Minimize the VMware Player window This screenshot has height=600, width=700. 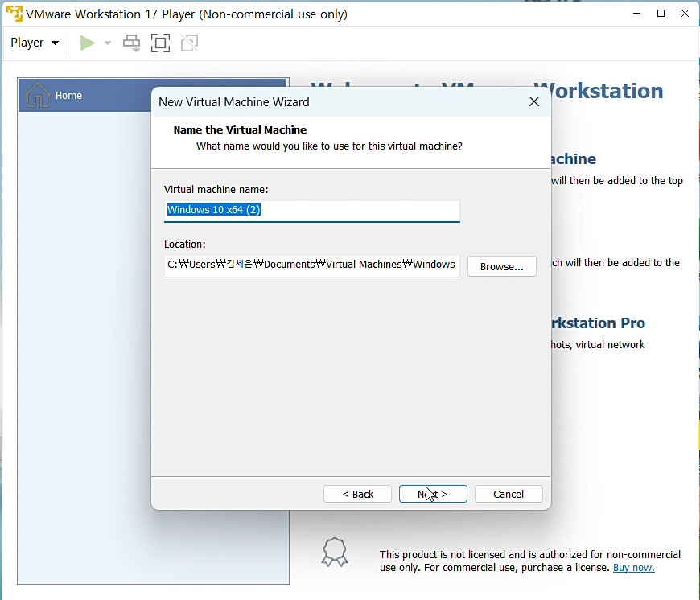(637, 14)
